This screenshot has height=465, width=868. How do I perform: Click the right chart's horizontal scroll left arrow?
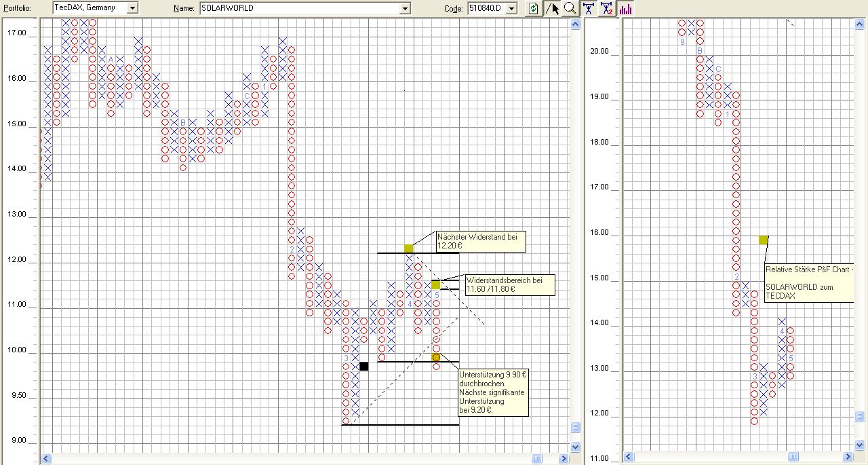click(628, 458)
